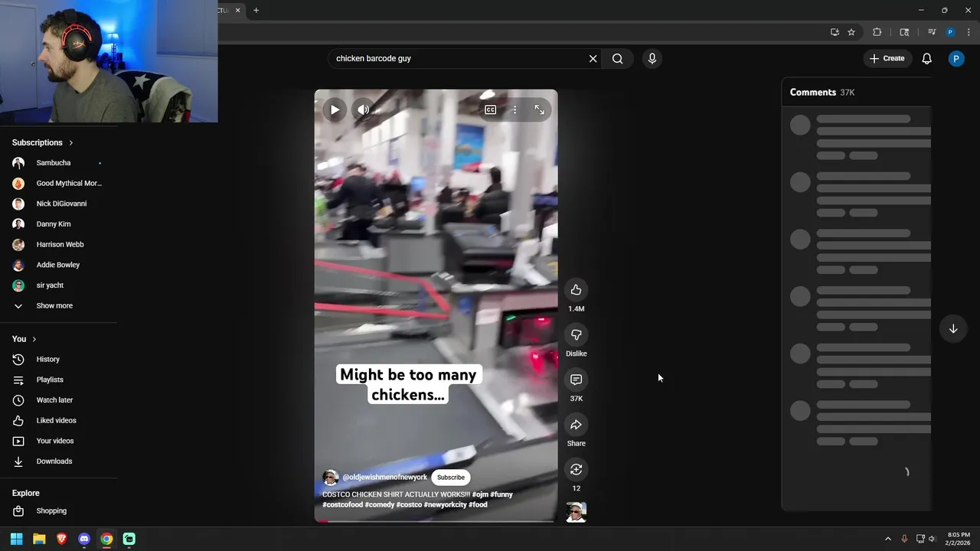The image size is (980, 551).
Task: Open the Create button menu
Action: (x=887, y=58)
